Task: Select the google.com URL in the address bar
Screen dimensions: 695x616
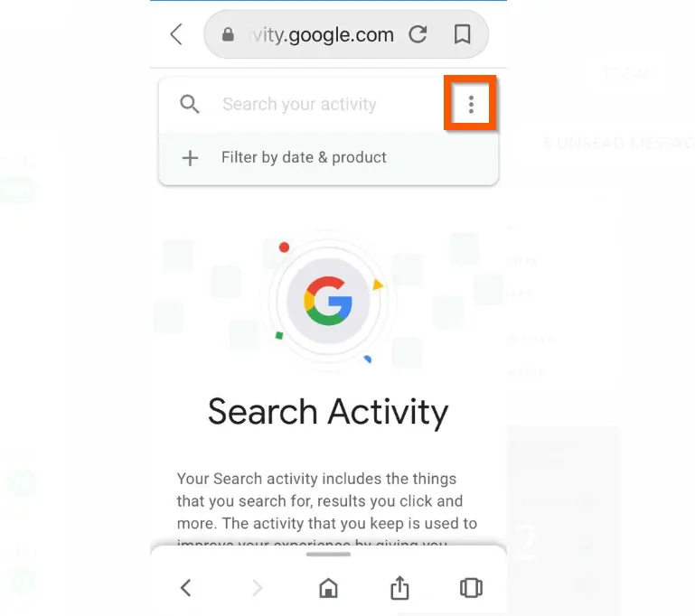Action: tap(324, 35)
